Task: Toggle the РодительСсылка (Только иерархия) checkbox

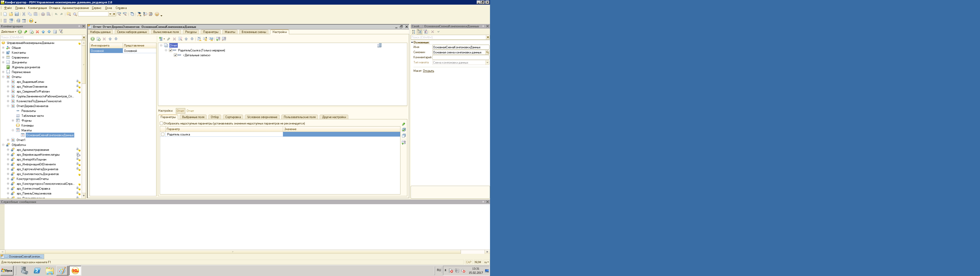Action: click(x=171, y=50)
